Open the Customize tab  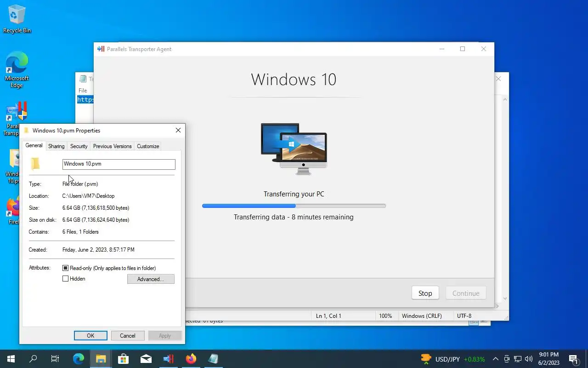148,146
